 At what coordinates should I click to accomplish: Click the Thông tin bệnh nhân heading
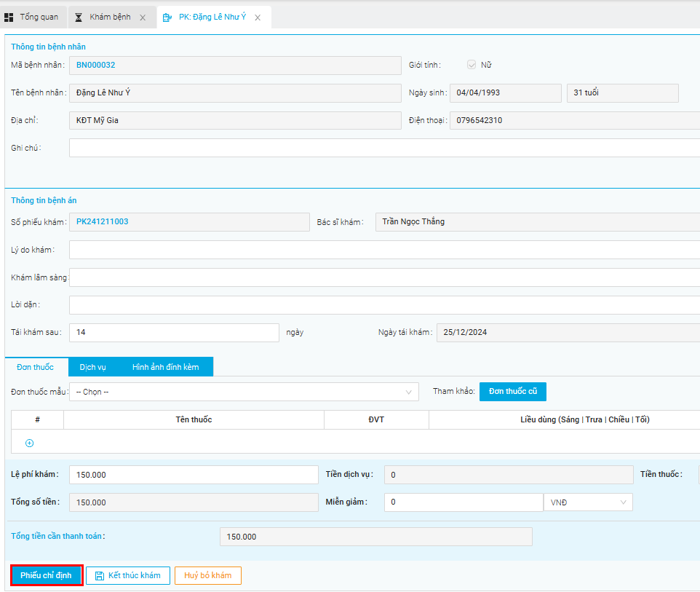coord(48,47)
